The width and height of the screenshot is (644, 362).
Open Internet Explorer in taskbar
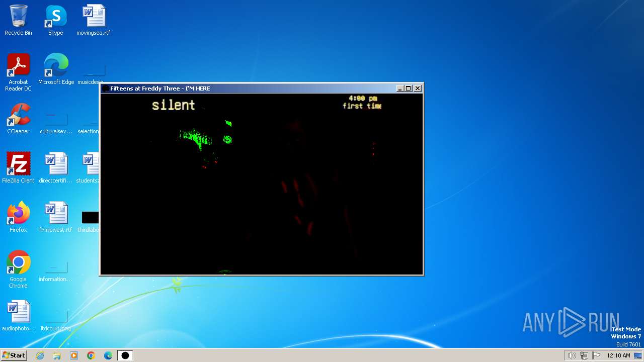pyautogui.click(x=40, y=355)
